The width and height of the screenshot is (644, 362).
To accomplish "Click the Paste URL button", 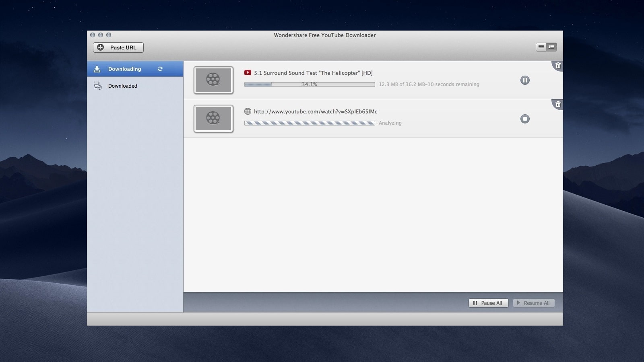I will (118, 47).
